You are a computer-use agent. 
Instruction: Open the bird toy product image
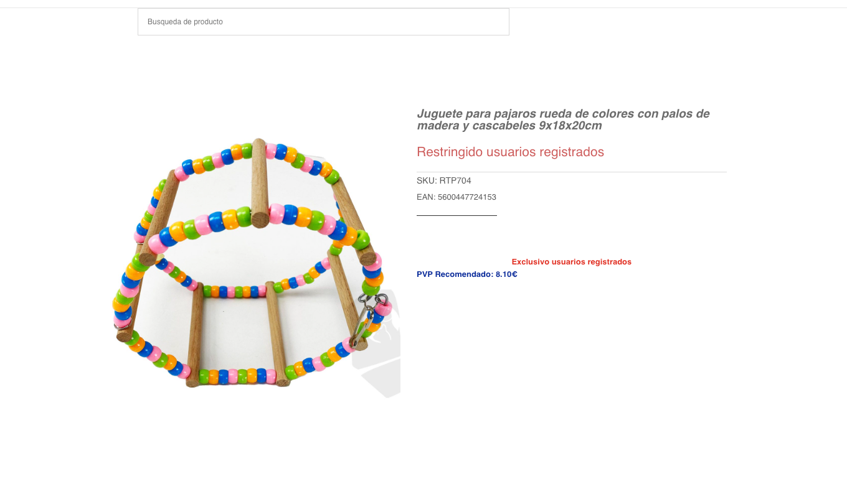(x=257, y=268)
